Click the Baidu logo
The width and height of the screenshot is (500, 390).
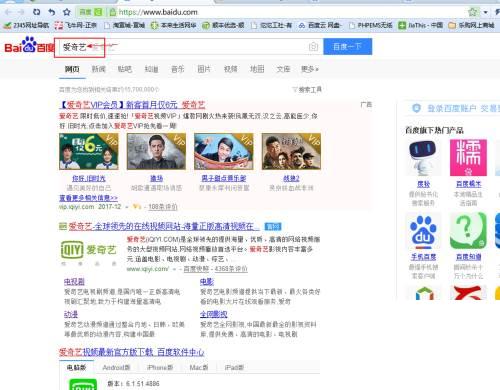(x=29, y=46)
